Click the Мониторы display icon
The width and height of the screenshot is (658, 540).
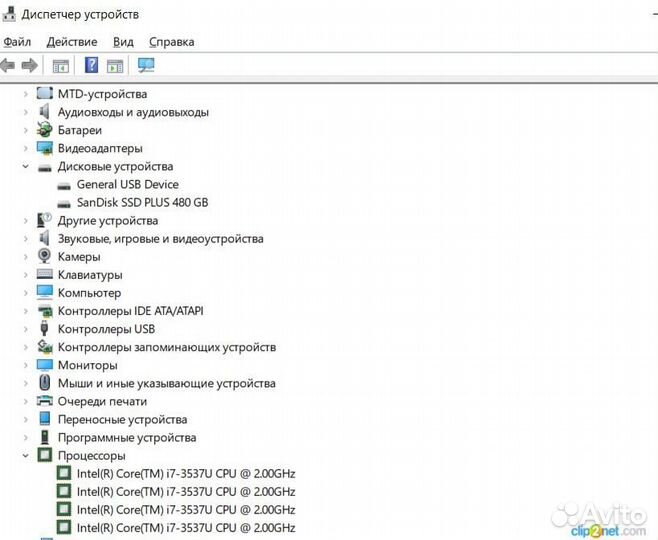click(44, 365)
